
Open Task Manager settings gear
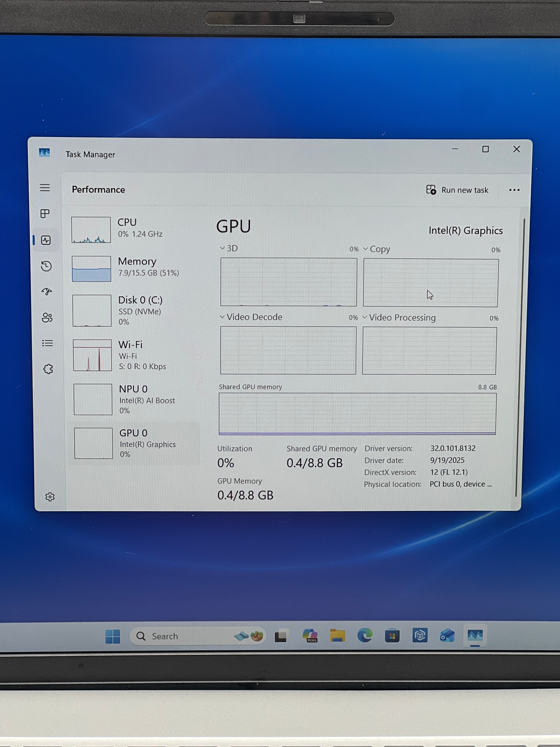[50, 497]
